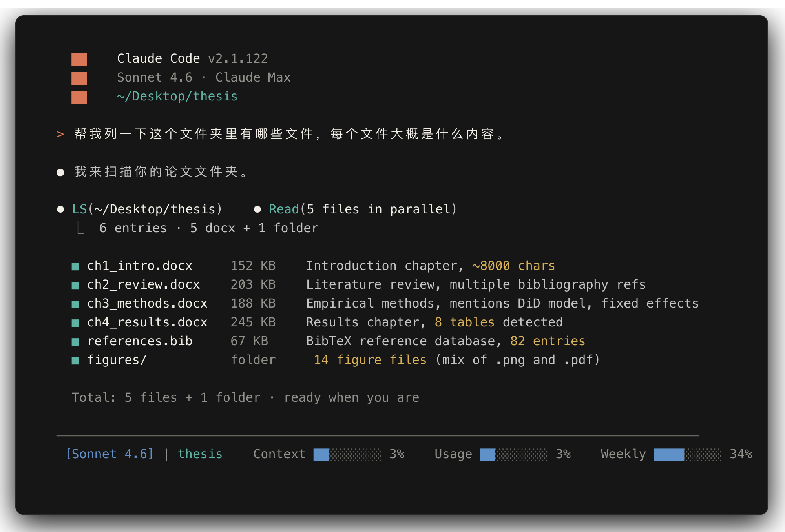The image size is (785, 532).
Task: Click the orange logo block beside ~/Desktop/thesis
Action: click(x=79, y=97)
